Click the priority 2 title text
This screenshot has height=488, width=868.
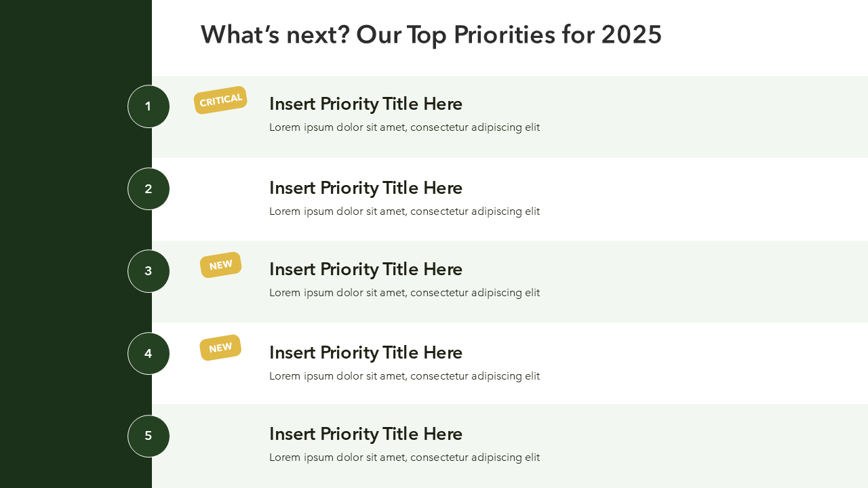point(366,188)
